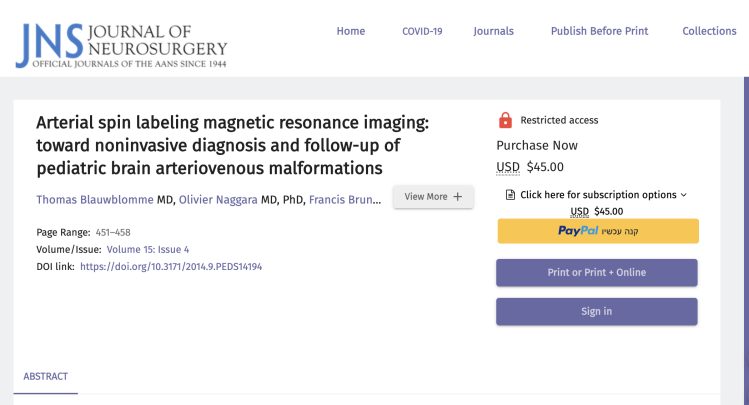Follow the DOI link for this article
749x405 pixels.
pyautogui.click(x=170, y=267)
